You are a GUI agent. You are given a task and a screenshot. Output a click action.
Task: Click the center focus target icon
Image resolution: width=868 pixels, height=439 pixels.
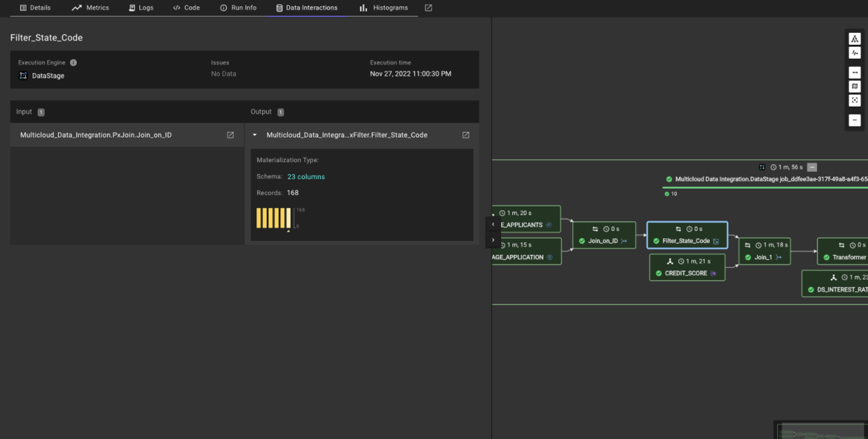pos(854,101)
